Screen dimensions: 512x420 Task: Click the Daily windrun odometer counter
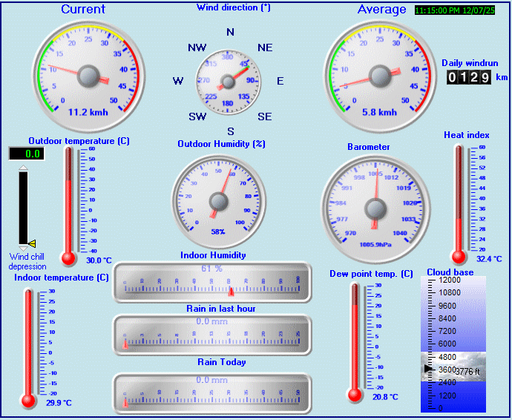click(468, 77)
